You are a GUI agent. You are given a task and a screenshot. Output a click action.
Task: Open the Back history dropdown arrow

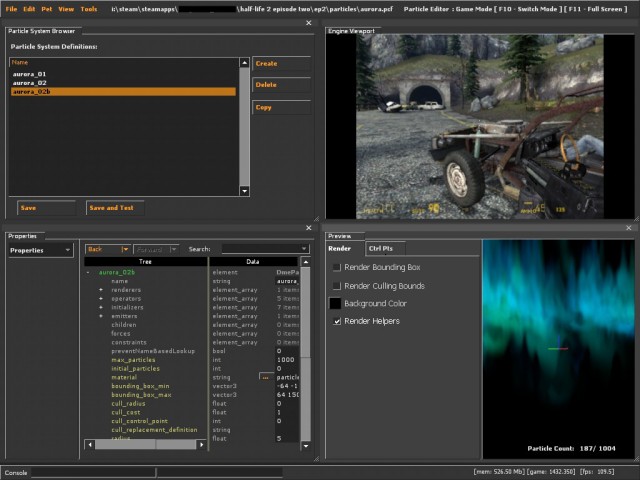tap(125, 249)
